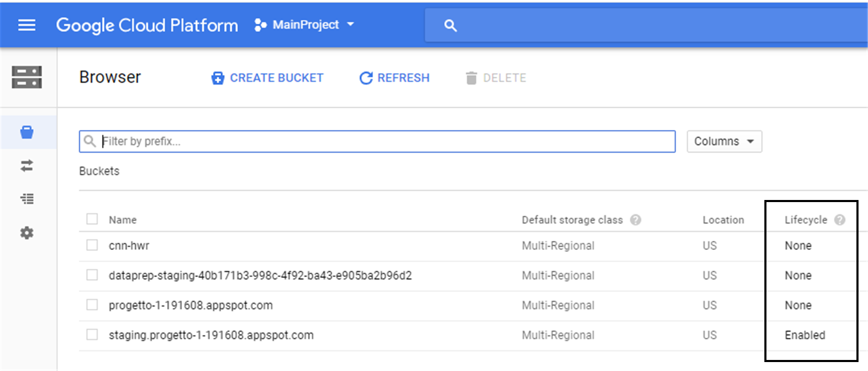Click CREATE BUCKET button
The width and height of the screenshot is (868, 371).
point(267,78)
